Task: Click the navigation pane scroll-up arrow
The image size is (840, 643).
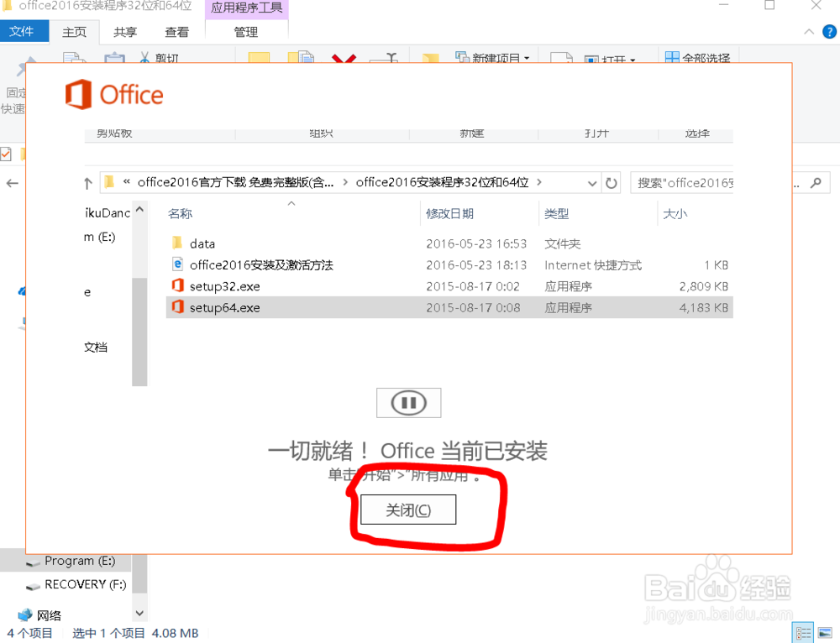Action: point(139,209)
